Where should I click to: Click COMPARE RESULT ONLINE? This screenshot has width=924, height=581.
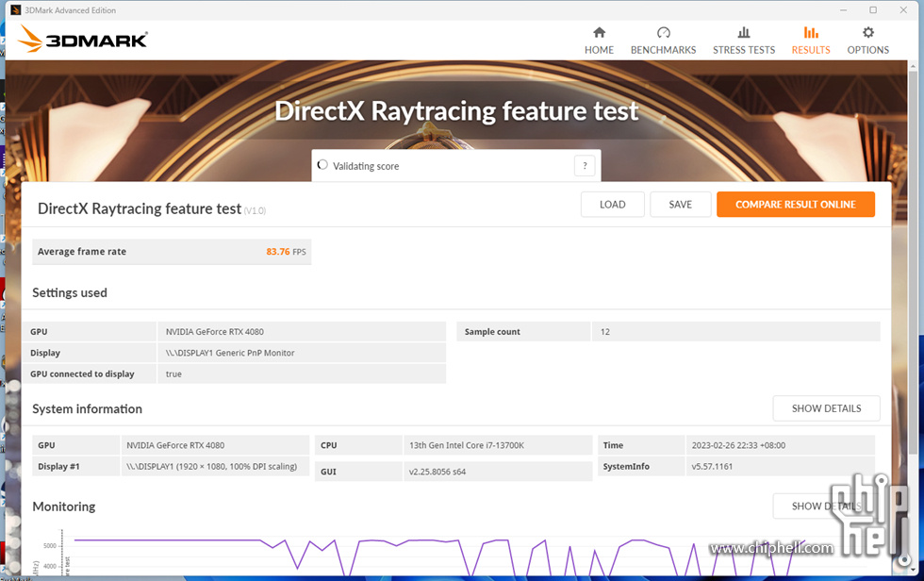coord(795,205)
